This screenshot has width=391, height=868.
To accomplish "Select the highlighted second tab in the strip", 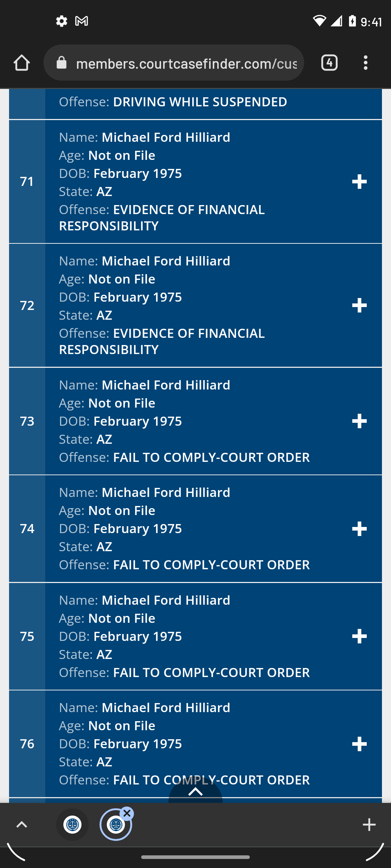I will click(116, 825).
